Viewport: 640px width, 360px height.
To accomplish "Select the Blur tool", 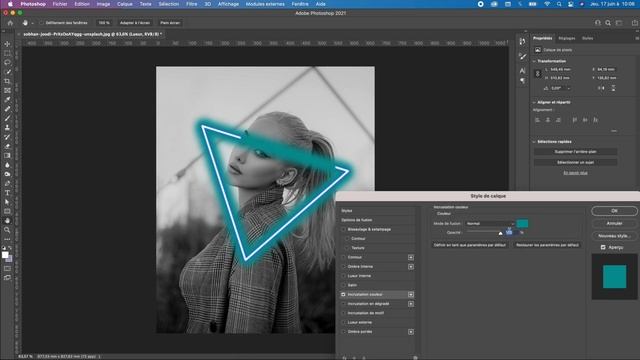I will (x=7, y=165).
